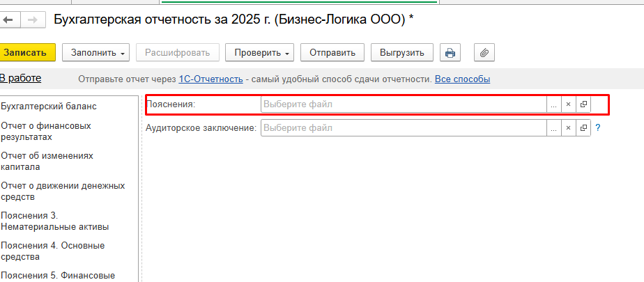Open Отчет об изменениях капитала section

(47, 162)
